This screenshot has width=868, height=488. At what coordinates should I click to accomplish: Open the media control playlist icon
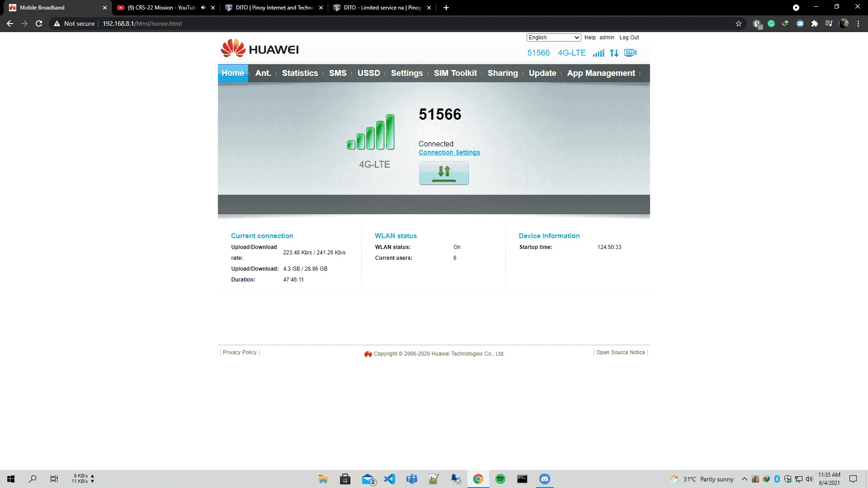[x=829, y=23]
